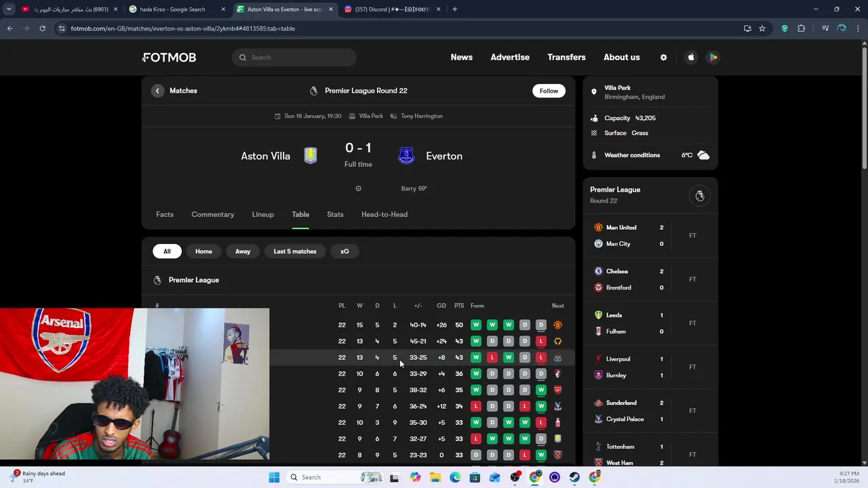868x488 pixels.
Task: Click the Premier League logo in sidebar card
Action: 700,196
